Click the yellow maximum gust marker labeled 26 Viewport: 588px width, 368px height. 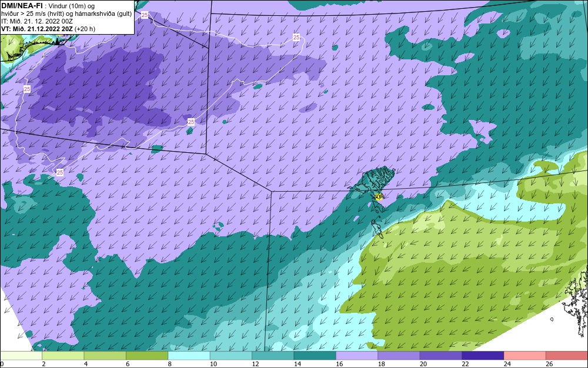pos(379,196)
